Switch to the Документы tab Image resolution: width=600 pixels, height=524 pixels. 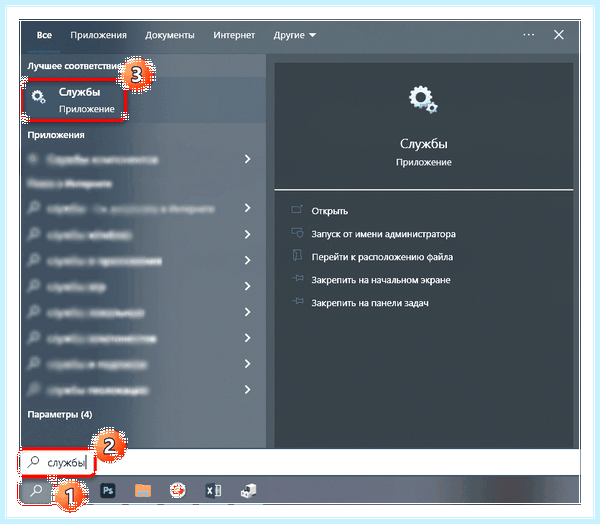[x=170, y=35]
